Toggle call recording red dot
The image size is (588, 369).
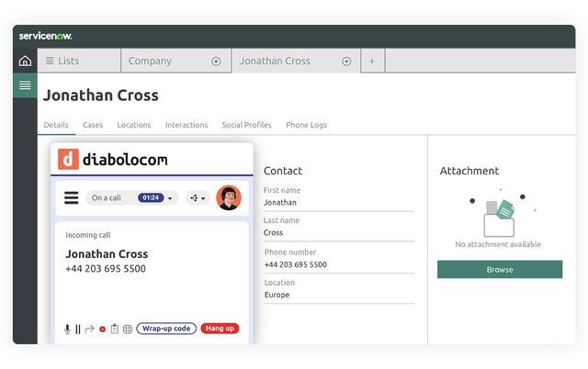pos(102,330)
